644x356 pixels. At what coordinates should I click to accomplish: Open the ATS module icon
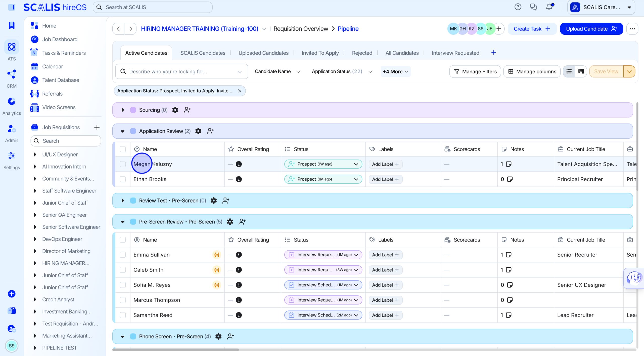click(x=12, y=47)
